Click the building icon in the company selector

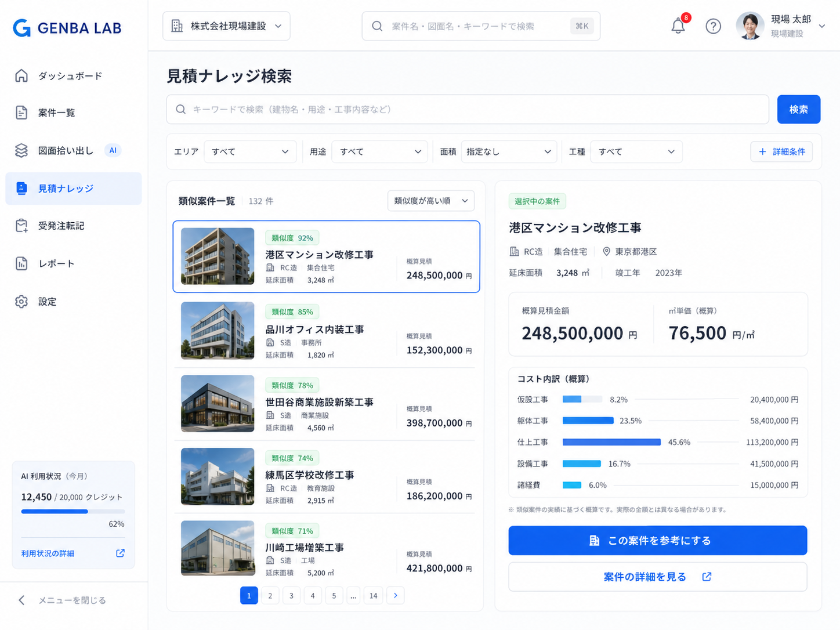coord(177,26)
